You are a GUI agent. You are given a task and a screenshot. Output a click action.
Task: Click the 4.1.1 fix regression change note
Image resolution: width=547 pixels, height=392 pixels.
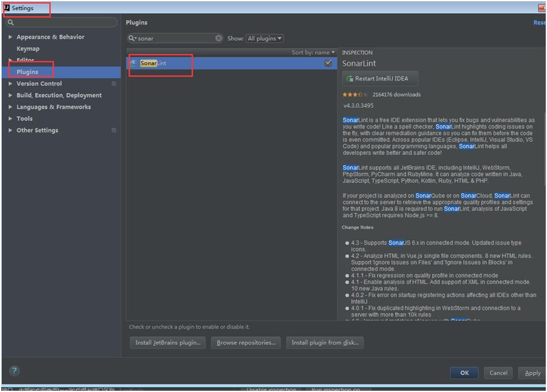[424, 275]
